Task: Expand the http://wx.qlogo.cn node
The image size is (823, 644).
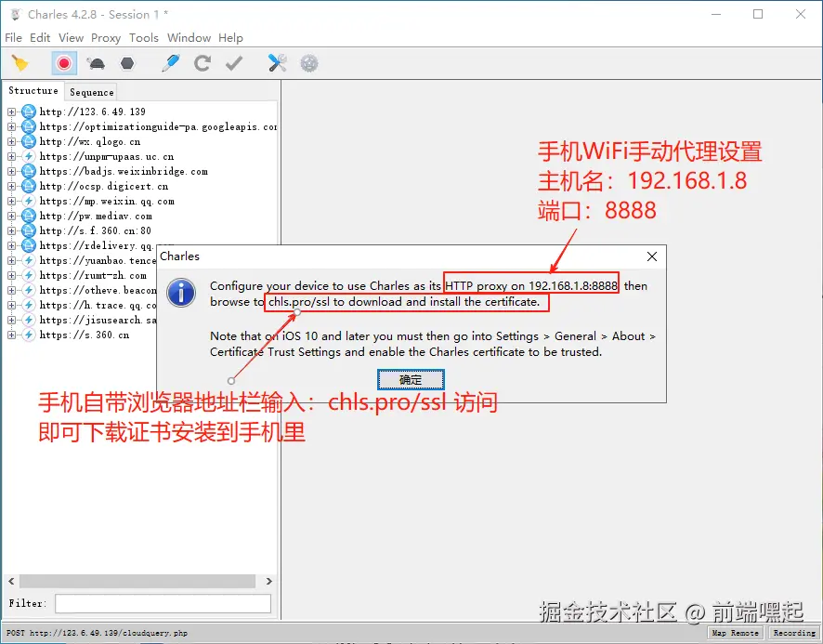Action: click(x=11, y=141)
